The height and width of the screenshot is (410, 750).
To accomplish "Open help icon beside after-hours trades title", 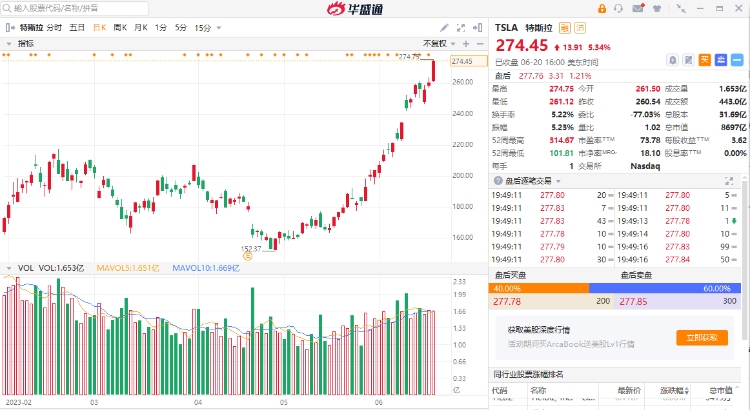I will click(498, 181).
